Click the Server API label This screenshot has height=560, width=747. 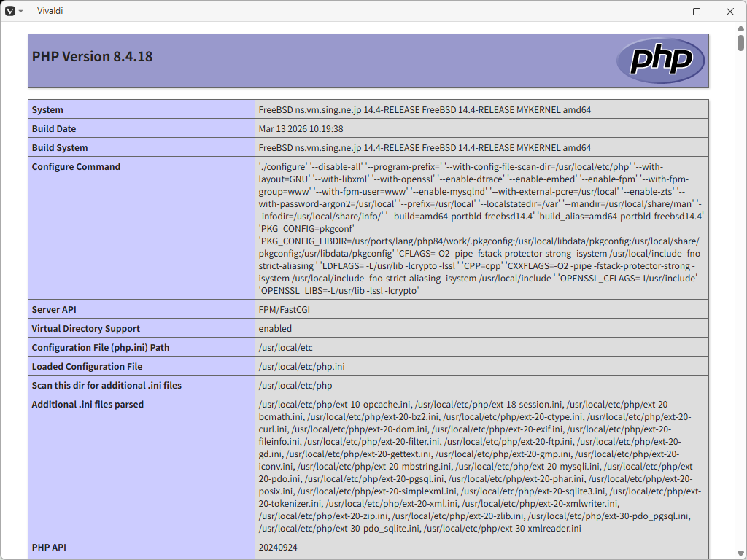coord(54,309)
